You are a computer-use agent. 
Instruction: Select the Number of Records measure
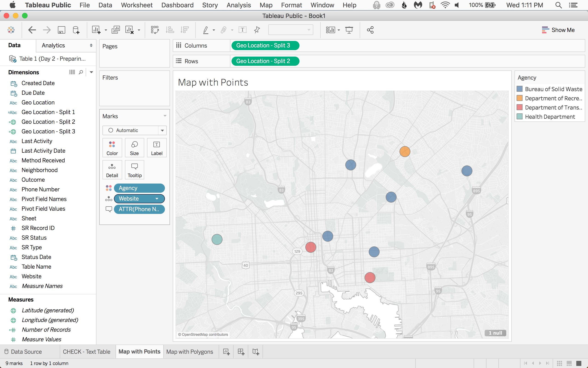coord(46,330)
